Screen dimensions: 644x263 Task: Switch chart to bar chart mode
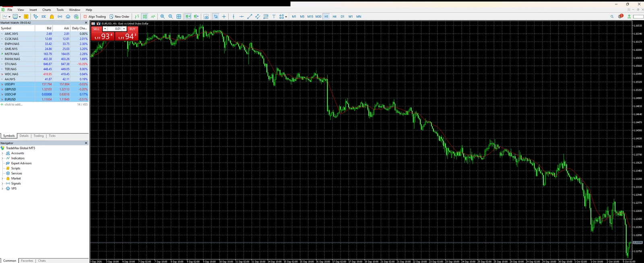137,17
